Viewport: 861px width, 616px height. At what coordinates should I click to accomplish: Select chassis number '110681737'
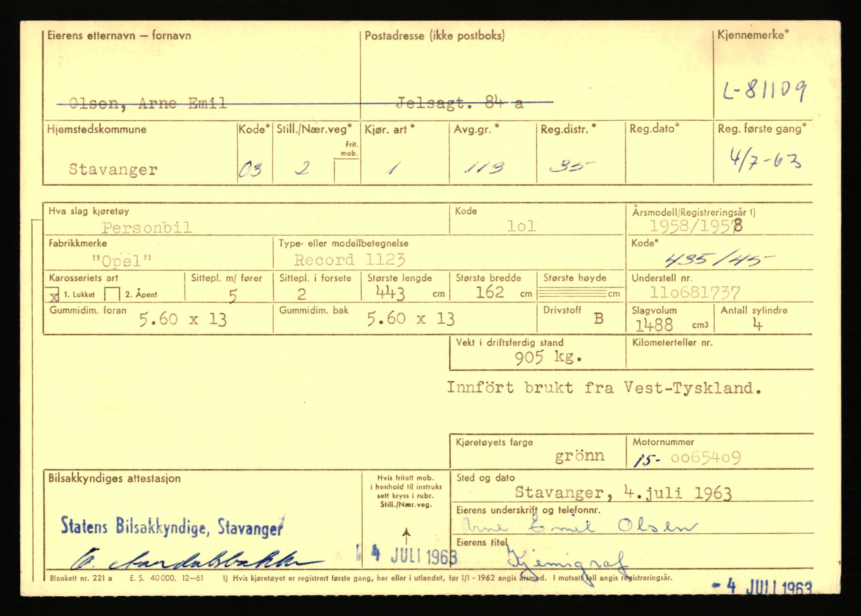click(x=695, y=292)
